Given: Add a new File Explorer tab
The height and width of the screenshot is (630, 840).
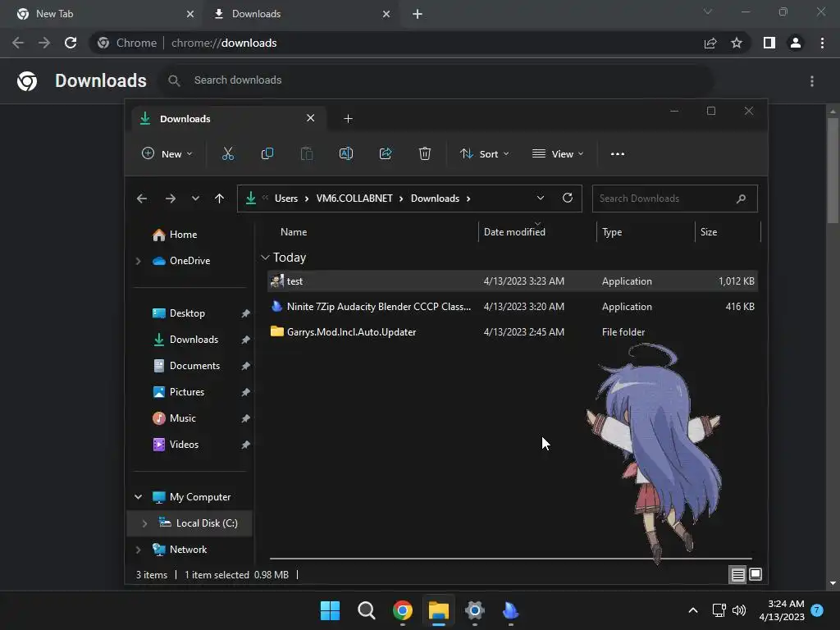Looking at the screenshot, I should pyautogui.click(x=348, y=118).
